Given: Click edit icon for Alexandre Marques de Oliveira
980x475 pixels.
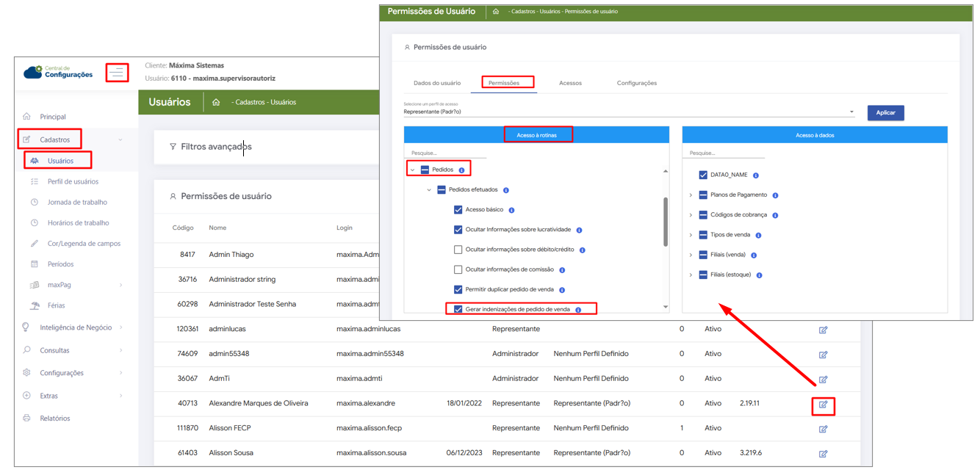Looking at the screenshot, I should pos(823,405).
